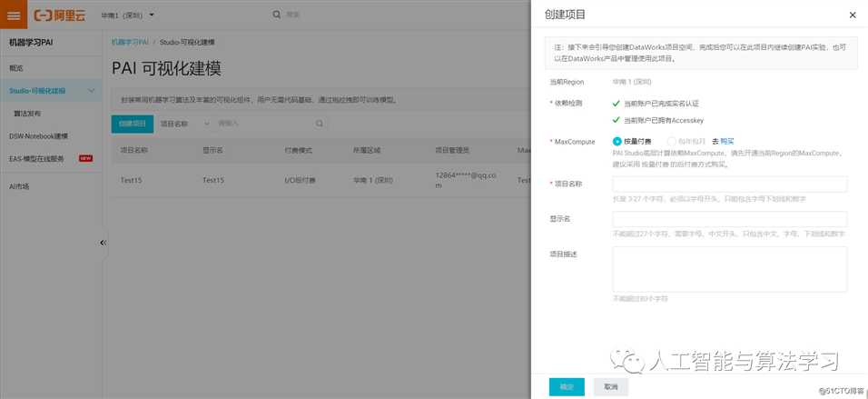Click the 项目名称 input field

pyautogui.click(x=729, y=185)
